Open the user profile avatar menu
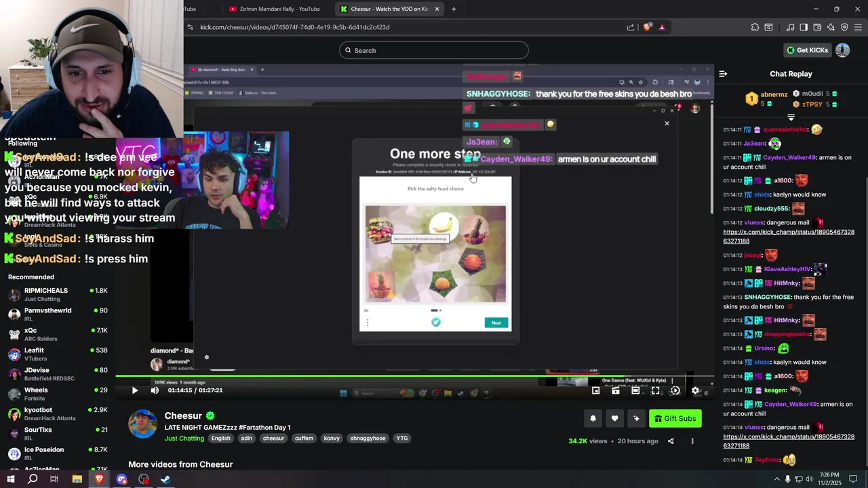The width and height of the screenshot is (868, 488). [842, 50]
